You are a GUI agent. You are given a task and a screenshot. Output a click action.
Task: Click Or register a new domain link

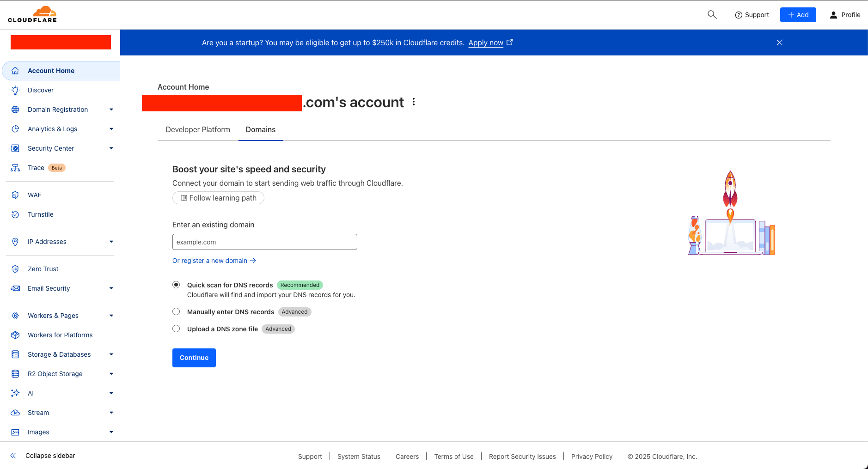214,261
